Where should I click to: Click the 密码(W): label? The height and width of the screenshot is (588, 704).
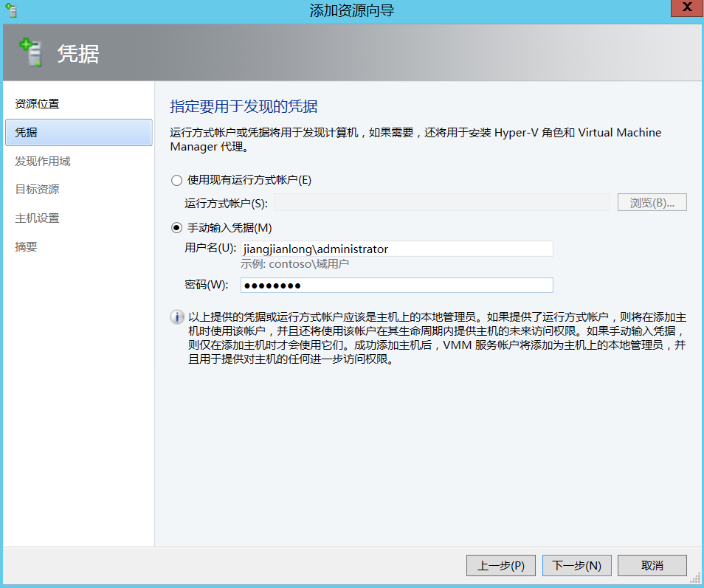[207, 285]
